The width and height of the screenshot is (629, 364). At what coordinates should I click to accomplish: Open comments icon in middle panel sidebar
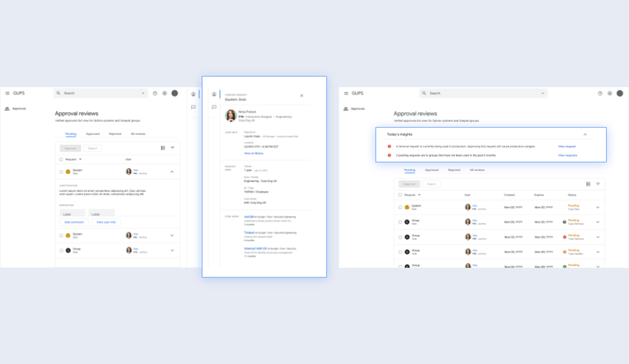coord(214,107)
